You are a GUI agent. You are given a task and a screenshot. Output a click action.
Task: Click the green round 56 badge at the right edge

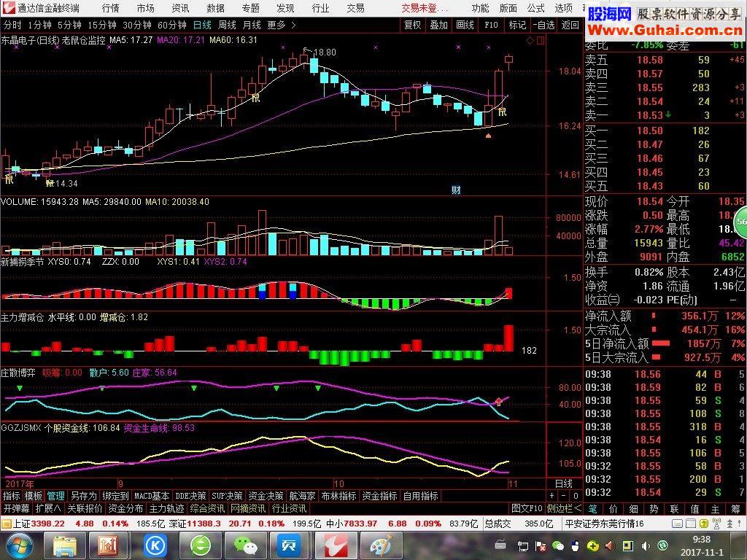(x=740, y=222)
